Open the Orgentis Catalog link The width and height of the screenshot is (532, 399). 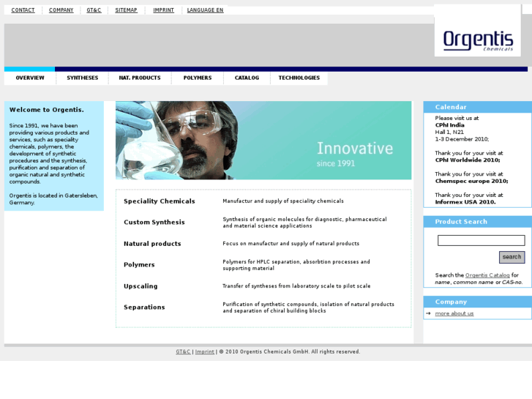[x=487, y=275]
